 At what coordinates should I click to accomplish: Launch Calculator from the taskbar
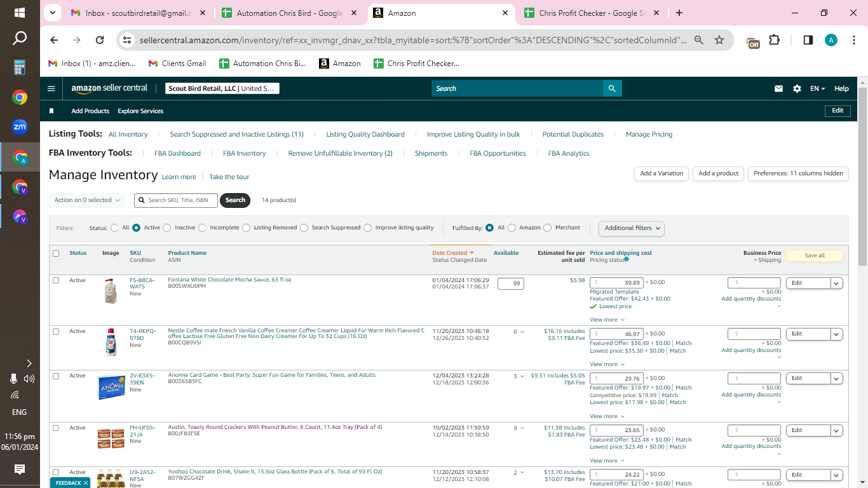20,67
